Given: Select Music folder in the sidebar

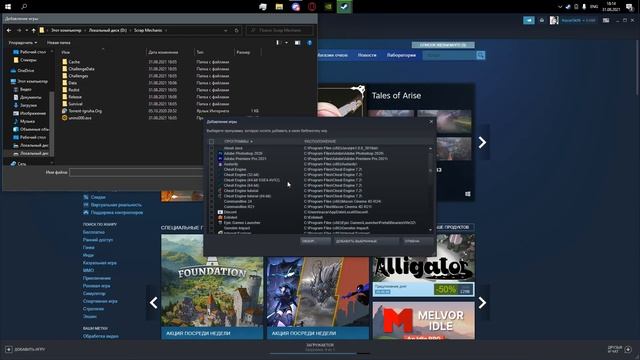Looking at the screenshot, I should [x=27, y=121].
